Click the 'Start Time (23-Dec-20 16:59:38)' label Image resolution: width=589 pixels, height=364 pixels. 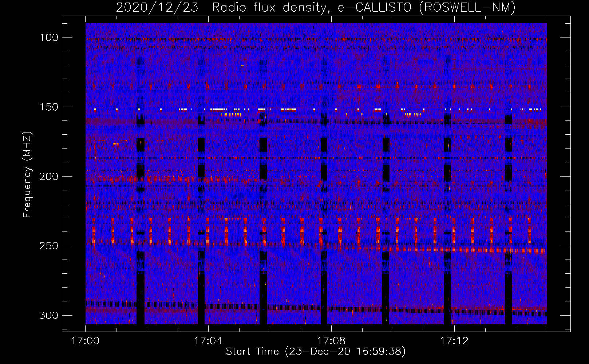(x=316, y=352)
